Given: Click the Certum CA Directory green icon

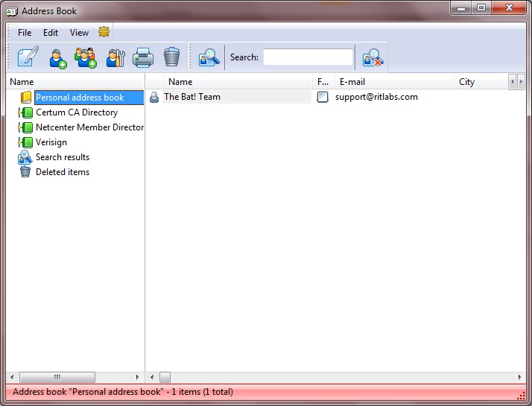Looking at the screenshot, I should (25, 112).
